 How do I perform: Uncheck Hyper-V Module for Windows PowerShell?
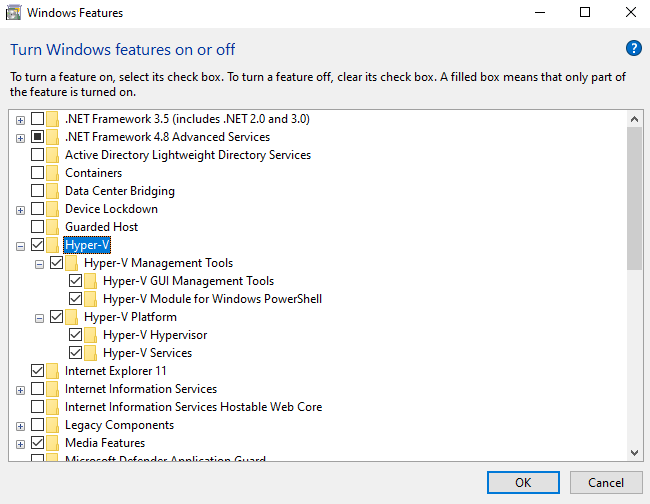point(75,298)
